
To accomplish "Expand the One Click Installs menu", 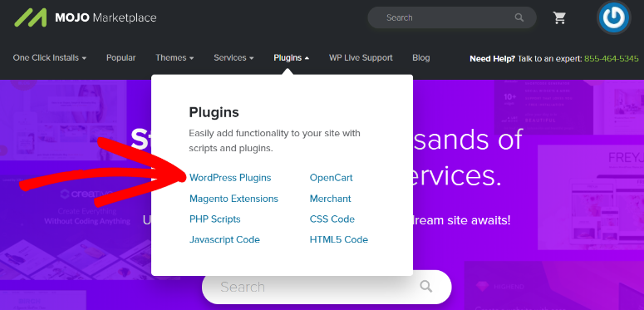I will [50, 58].
